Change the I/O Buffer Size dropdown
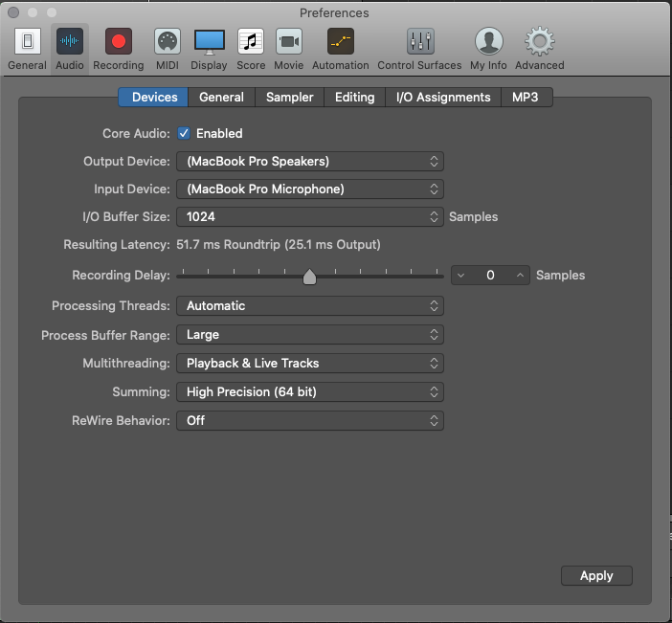Image resolution: width=672 pixels, height=623 pixels. [x=310, y=217]
